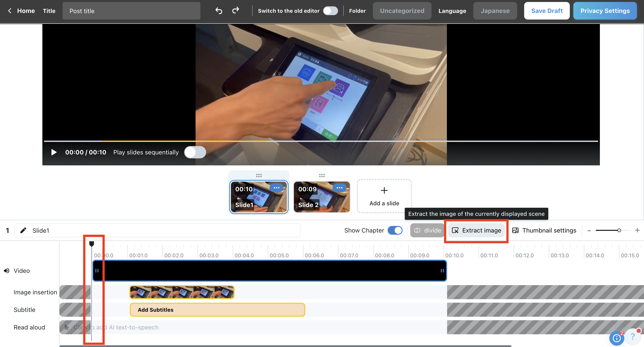Click the redo arrow icon
The width and height of the screenshot is (644, 347).
click(236, 11)
